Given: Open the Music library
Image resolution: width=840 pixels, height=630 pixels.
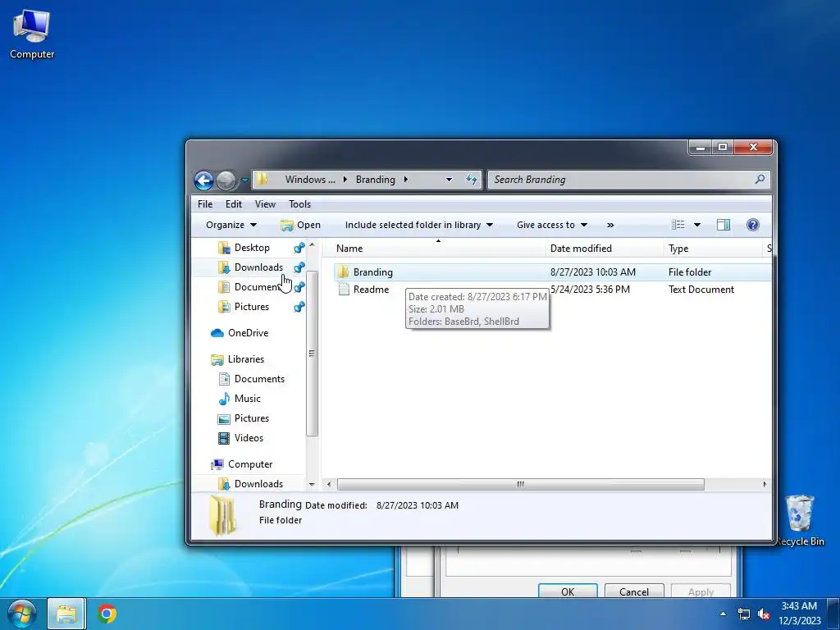Looking at the screenshot, I should [x=247, y=399].
